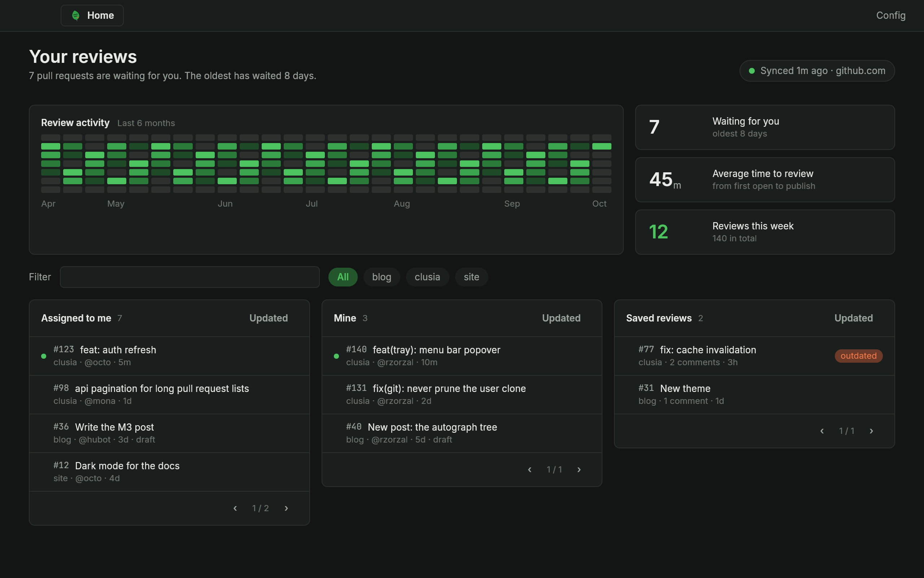The image size is (924, 578).
Task: Click the Waiting for you stat card
Action: click(x=765, y=127)
